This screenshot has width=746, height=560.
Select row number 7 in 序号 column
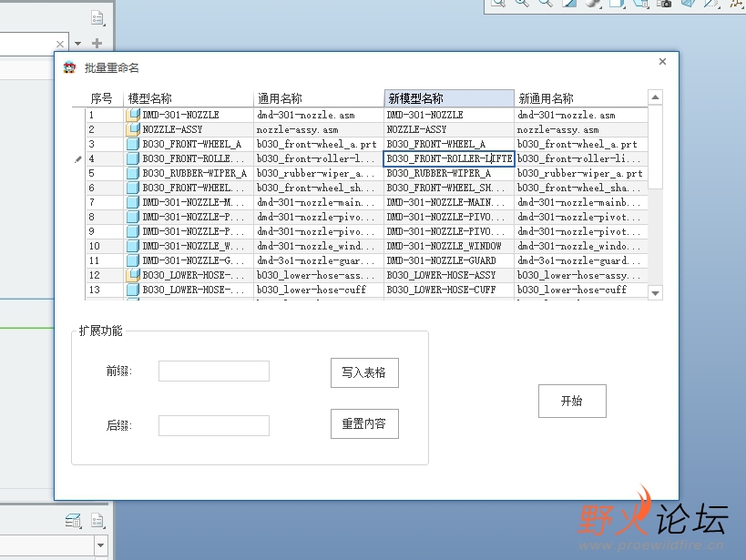coord(105,202)
